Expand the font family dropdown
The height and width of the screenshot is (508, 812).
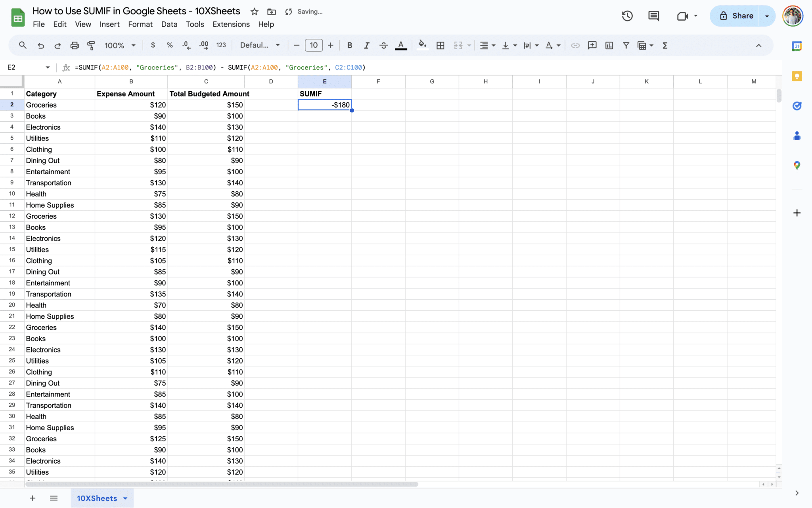(x=260, y=45)
